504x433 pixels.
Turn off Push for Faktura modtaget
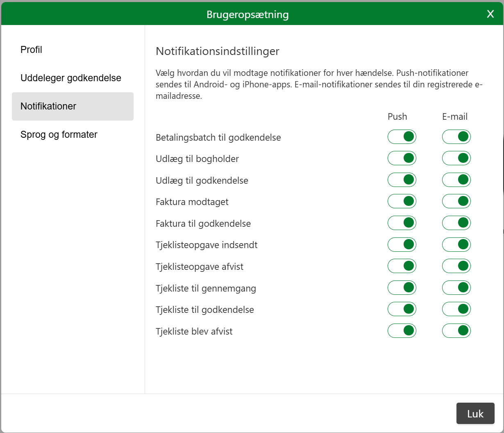[x=402, y=201]
